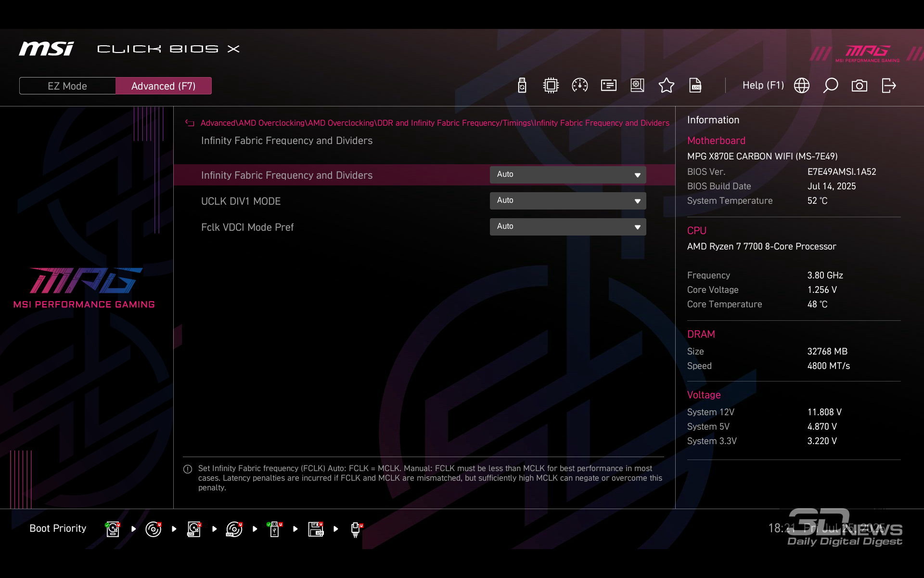Click the Advanced breadcrumb path

[x=435, y=123]
